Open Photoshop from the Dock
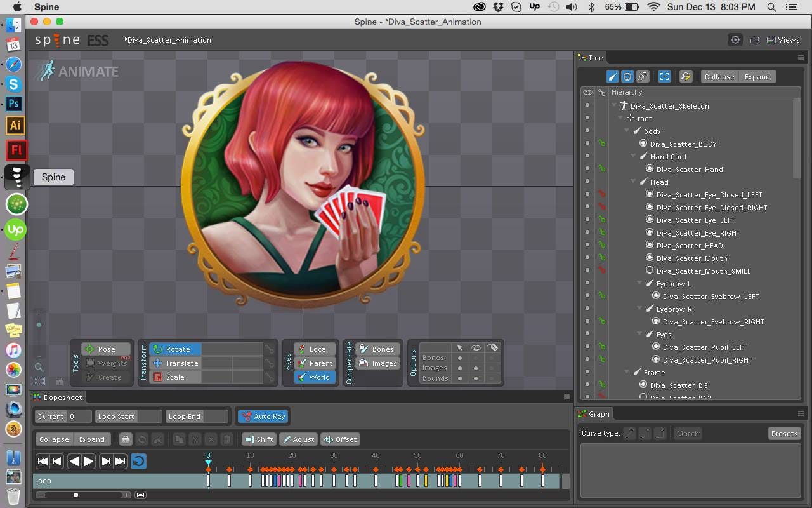The image size is (812, 508). [x=13, y=104]
